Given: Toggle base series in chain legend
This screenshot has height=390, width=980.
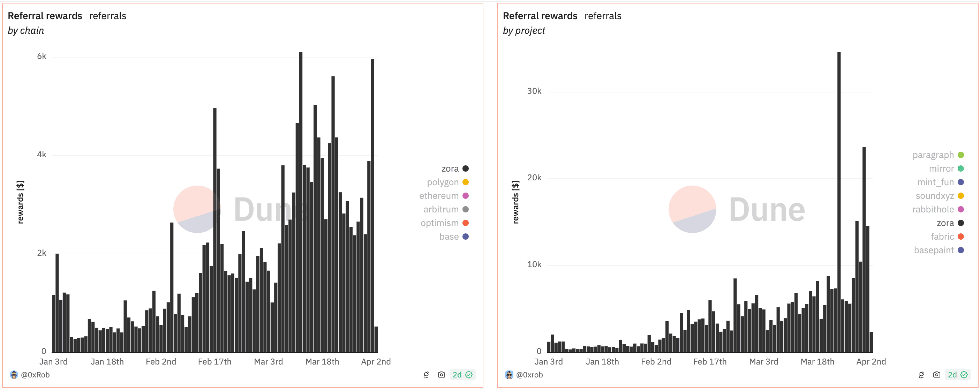Looking at the screenshot, I should click(x=454, y=237).
